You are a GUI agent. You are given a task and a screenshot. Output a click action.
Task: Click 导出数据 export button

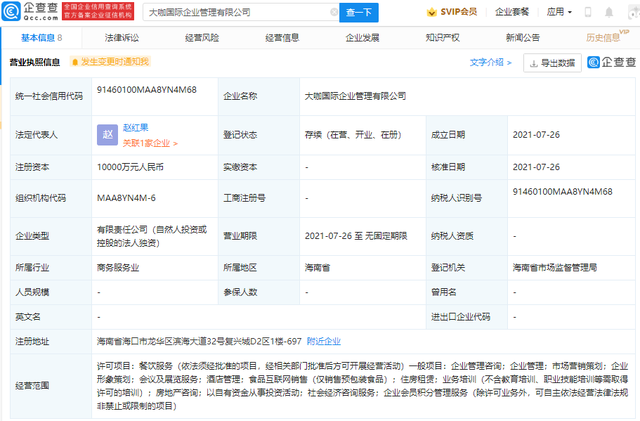[552, 63]
